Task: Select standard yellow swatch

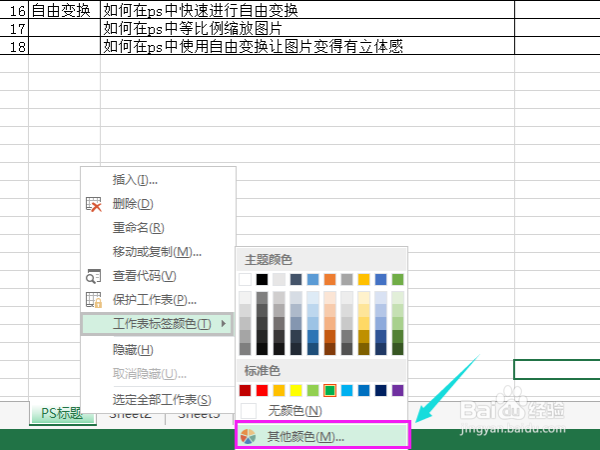Action: [296, 391]
